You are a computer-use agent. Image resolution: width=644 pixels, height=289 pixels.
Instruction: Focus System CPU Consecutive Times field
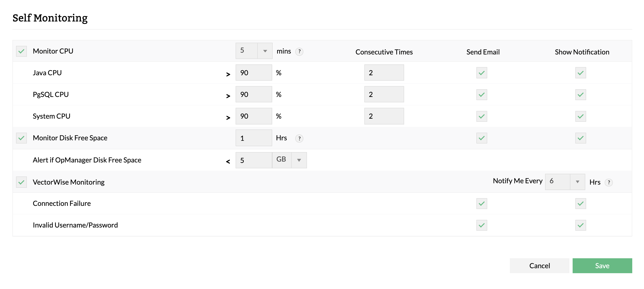384,116
